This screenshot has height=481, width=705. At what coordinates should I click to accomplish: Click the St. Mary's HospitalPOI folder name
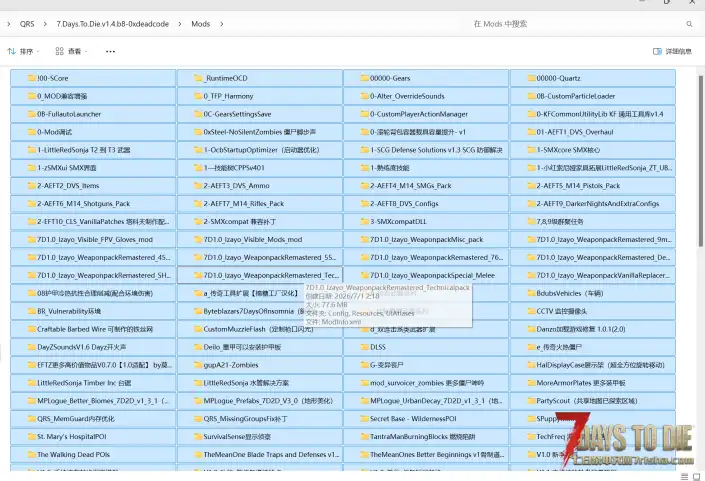click(x=71, y=436)
